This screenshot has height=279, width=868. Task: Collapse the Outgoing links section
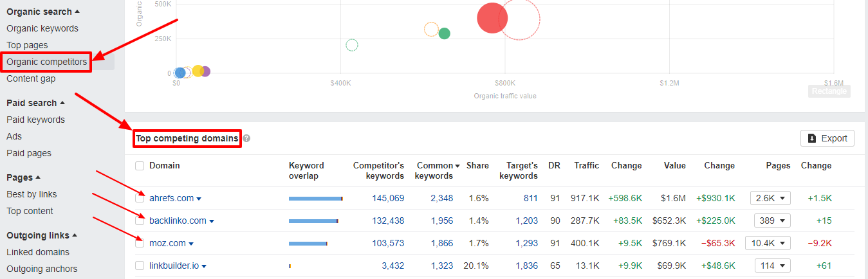[42, 235]
